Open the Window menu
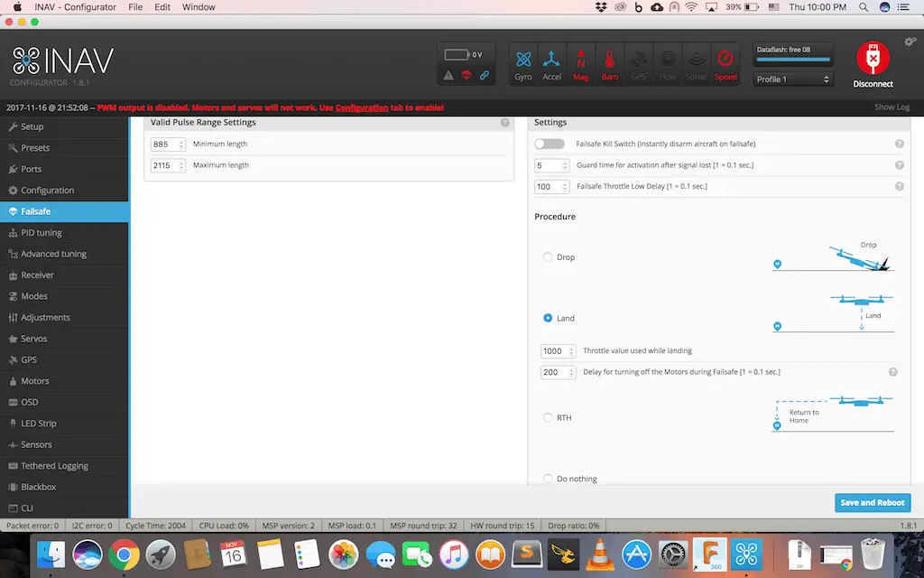Image resolution: width=924 pixels, height=578 pixels. 199,7
